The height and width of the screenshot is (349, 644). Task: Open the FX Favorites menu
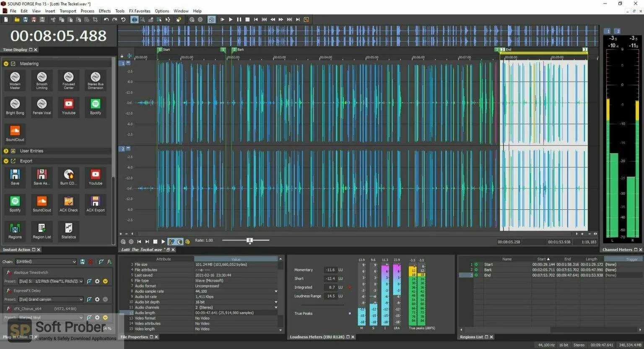140,11
